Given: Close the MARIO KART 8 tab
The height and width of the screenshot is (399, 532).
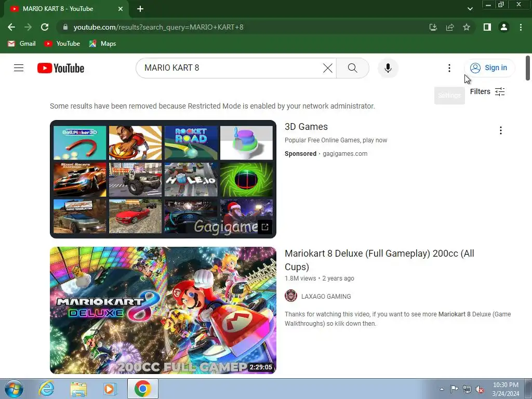Looking at the screenshot, I should (121, 9).
